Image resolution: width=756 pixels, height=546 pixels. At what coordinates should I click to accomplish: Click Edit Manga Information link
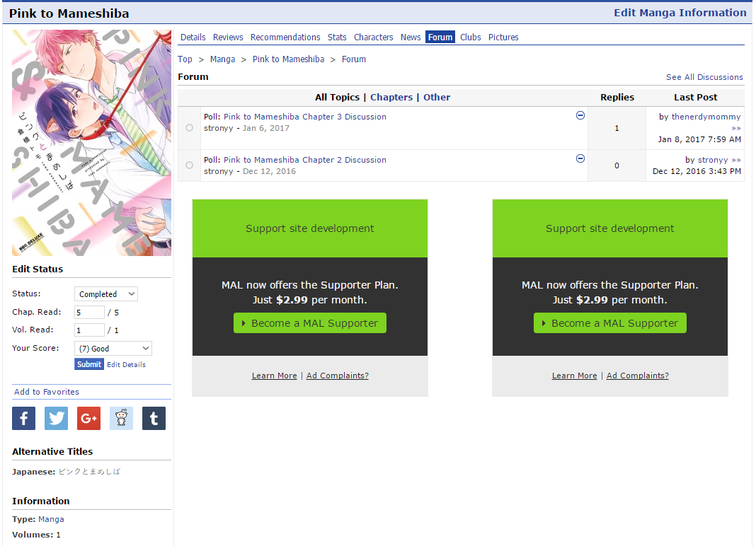point(680,13)
